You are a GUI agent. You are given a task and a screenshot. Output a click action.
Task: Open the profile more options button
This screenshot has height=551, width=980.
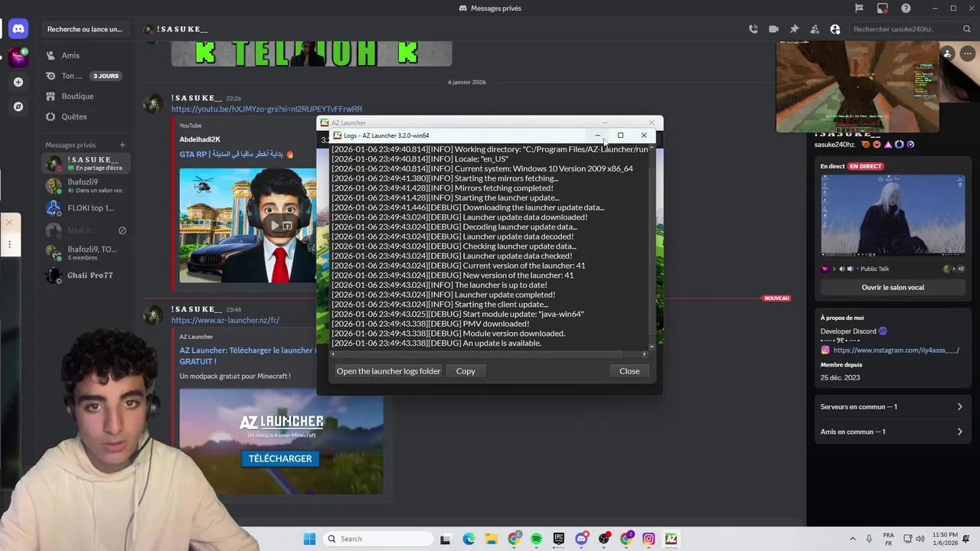tap(967, 54)
